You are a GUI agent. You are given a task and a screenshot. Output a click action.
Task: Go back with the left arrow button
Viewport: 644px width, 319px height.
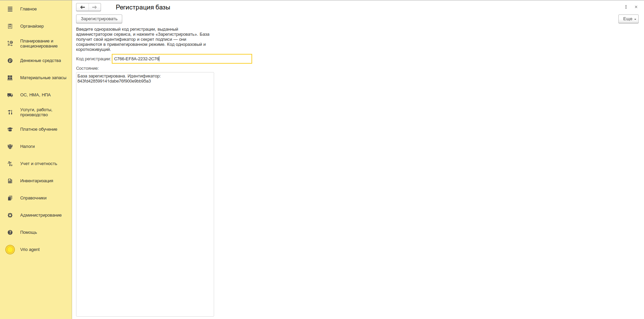pyautogui.click(x=82, y=7)
